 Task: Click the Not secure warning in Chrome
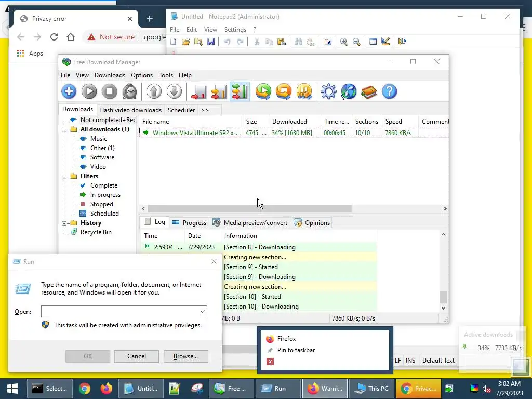[111, 37]
